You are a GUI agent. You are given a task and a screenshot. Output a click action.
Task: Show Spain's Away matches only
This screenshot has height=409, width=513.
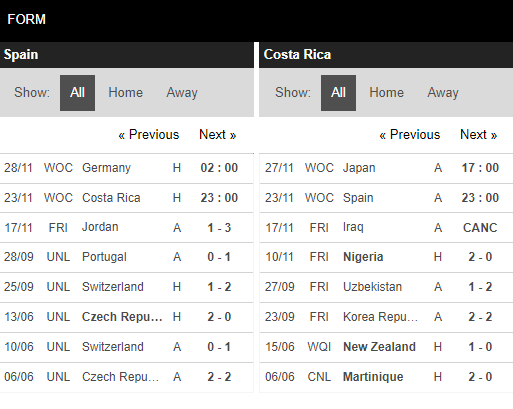pyautogui.click(x=182, y=93)
